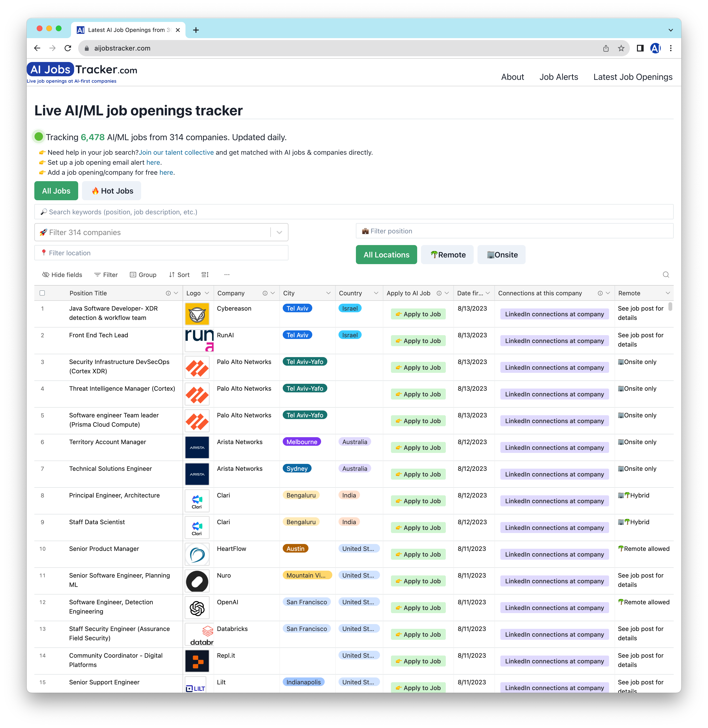Open Chrome three-dot menu
Image resolution: width=708 pixels, height=728 pixels.
[x=671, y=48]
